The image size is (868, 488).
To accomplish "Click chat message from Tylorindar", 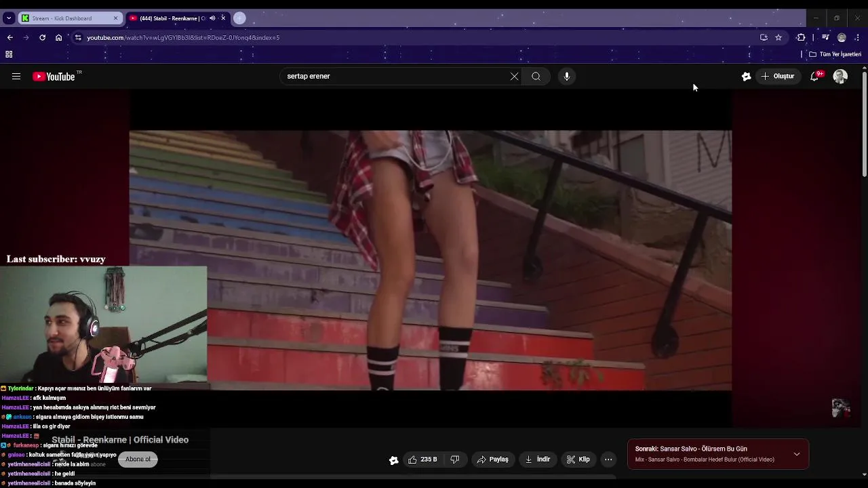I will click(x=76, y=388).
